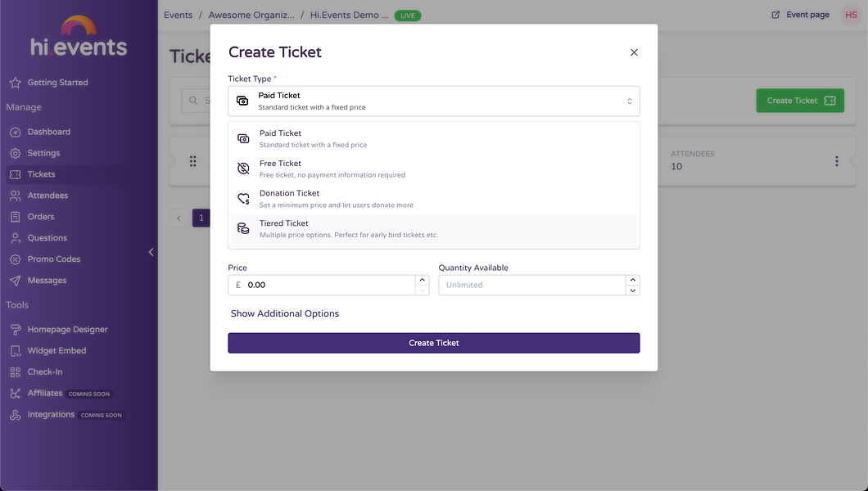Choose Donation Ticket from the list
Viewport: 868px width, 491px height.
click(x=434, y=199)
